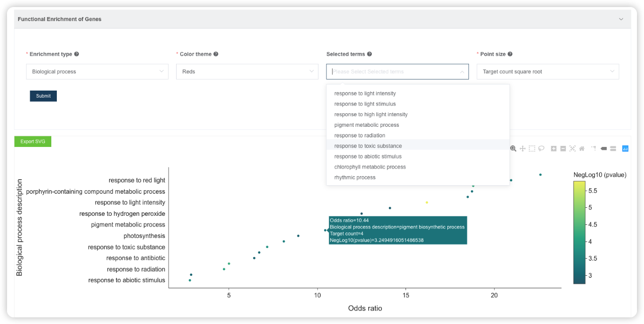Open the Color theme dropdown

(247, 71)
